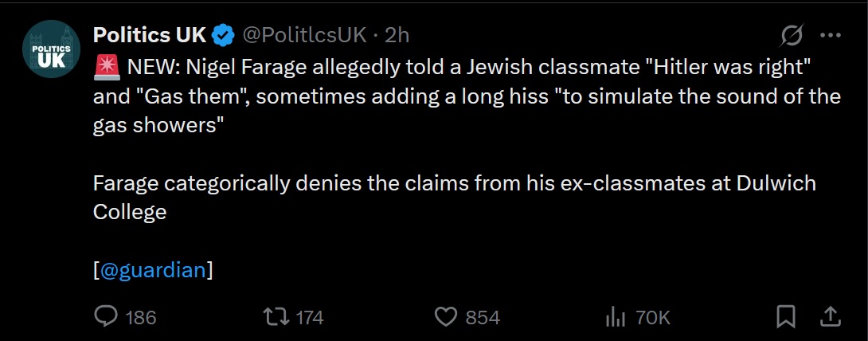This screenshot has width=868, height=341.
Task: Toggle the bookmark icon
Action: click(x=785, y=317)
